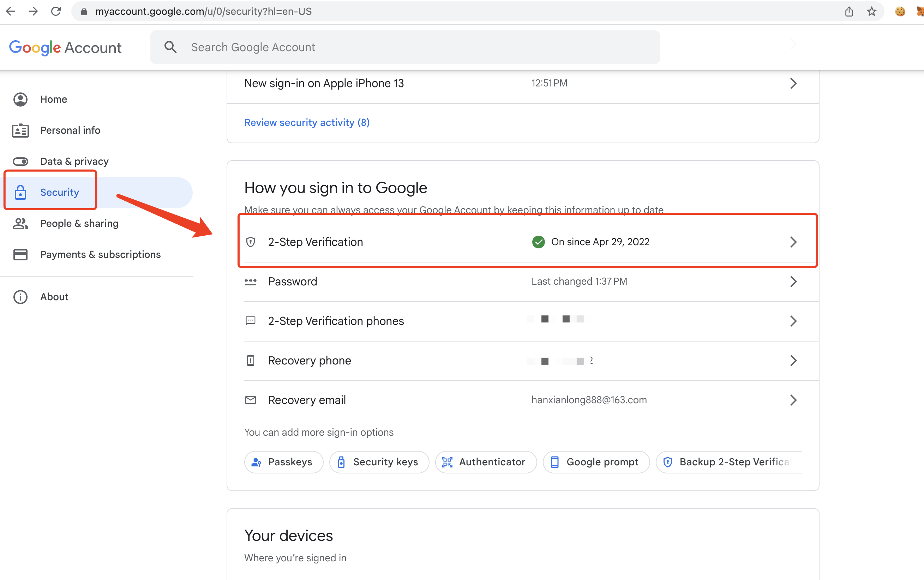Click the Personal info ID card icon

click(x=20, y=131)
